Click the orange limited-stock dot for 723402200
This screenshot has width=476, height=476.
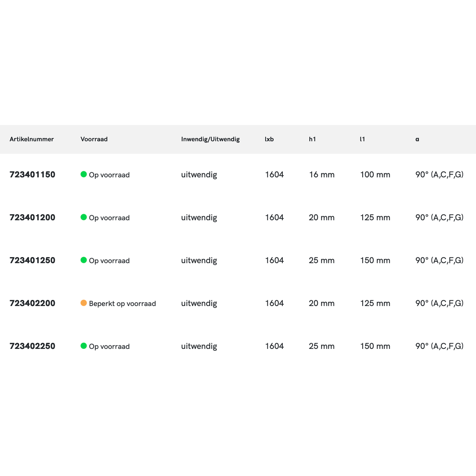click(84, 303)
